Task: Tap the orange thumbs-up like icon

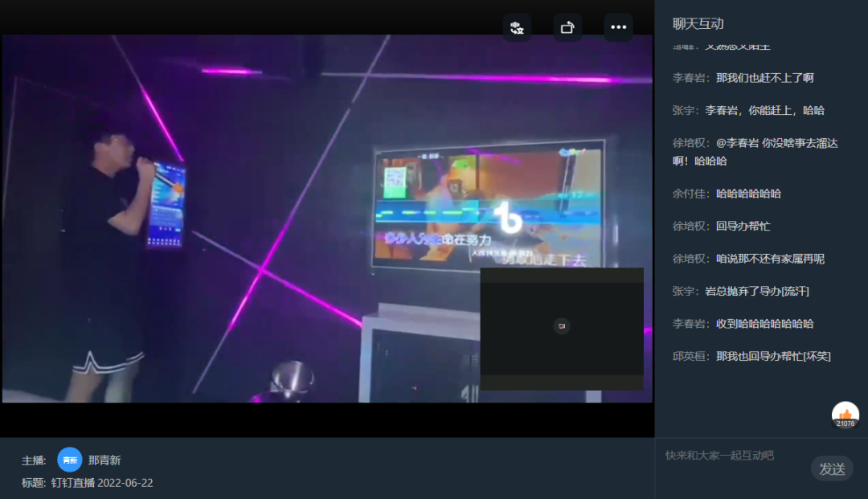Action: 845,414
